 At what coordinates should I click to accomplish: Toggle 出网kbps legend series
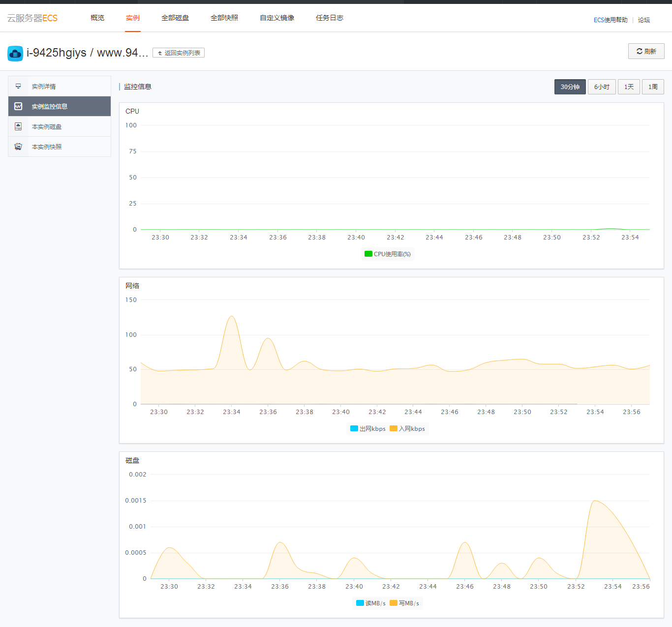[x=368, y=428]
